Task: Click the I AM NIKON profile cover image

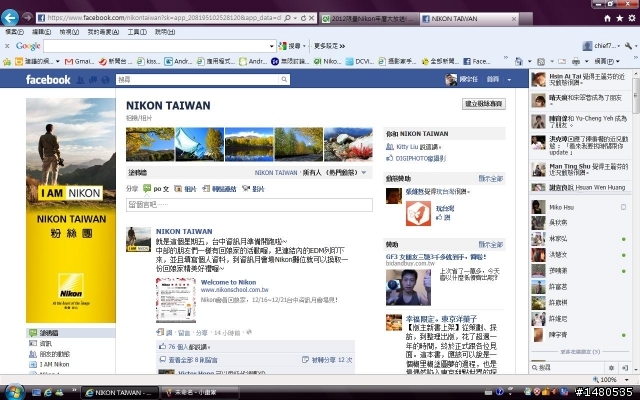Action: coord(71,210)
